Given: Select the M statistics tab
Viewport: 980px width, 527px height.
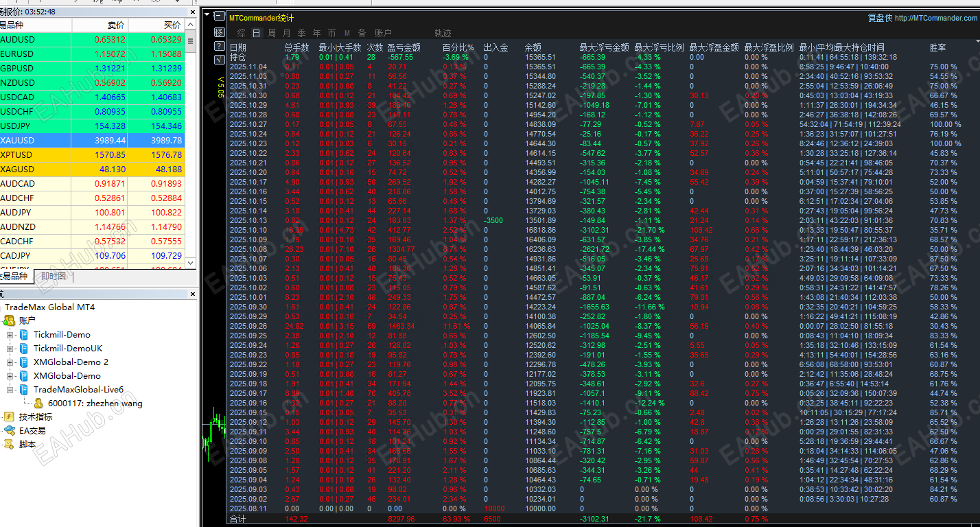Looking at the screenshot, I should (347, 33).
